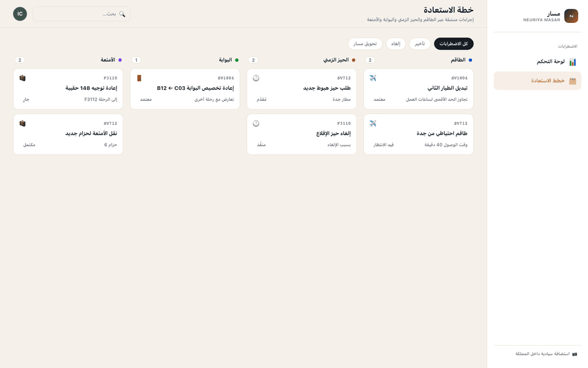
Task: Click the الطاقم column header
Action: [458, 60]
